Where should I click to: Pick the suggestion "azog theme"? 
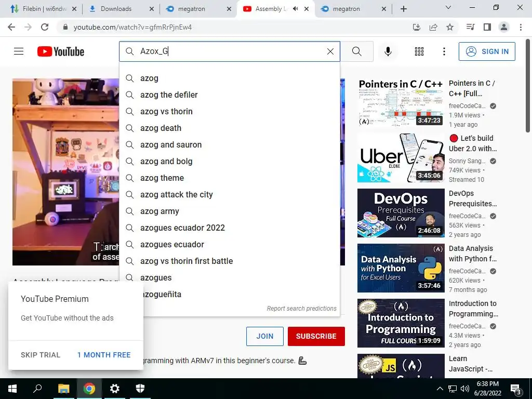coord(229,178)
